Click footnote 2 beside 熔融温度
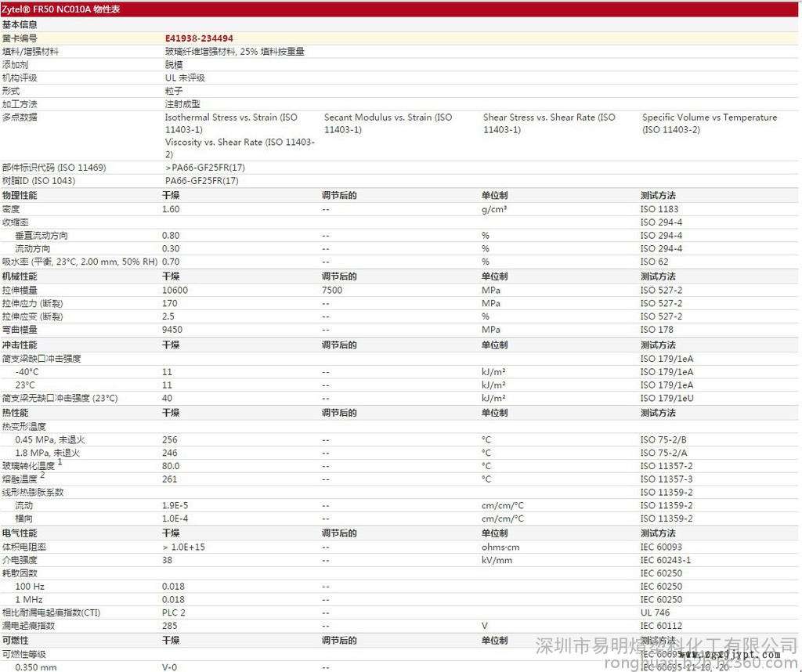802x672 pixels. pyautogui.click(x=42, y=475)
